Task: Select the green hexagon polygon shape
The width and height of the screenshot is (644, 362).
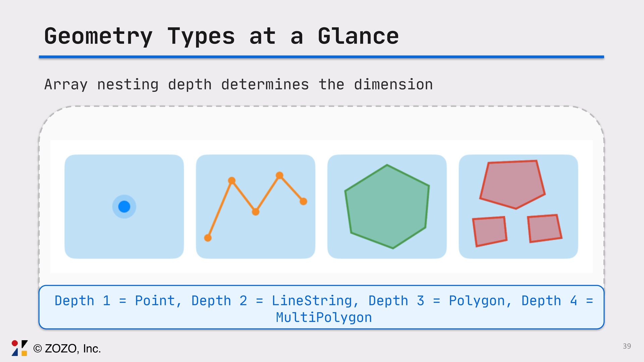Action: [387, 206]
